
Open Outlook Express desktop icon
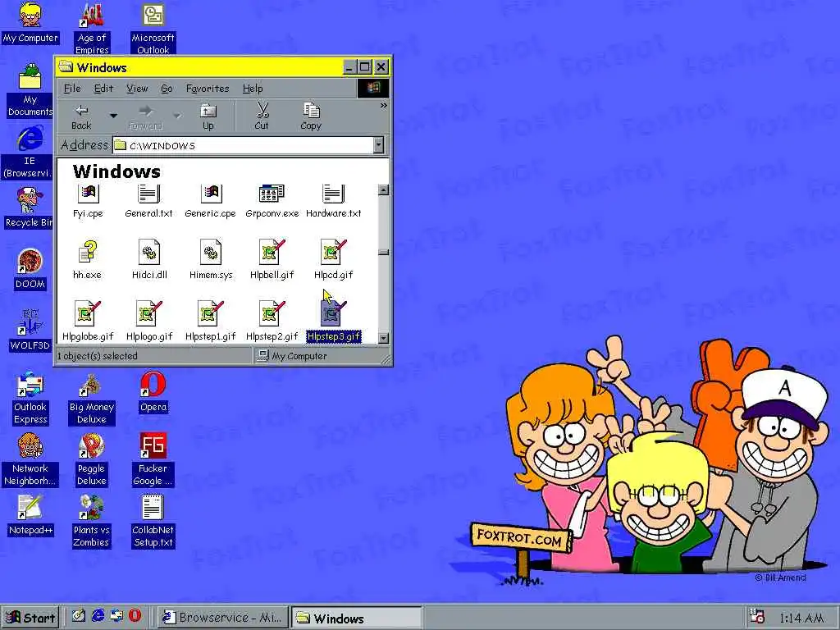coord(30,398)
